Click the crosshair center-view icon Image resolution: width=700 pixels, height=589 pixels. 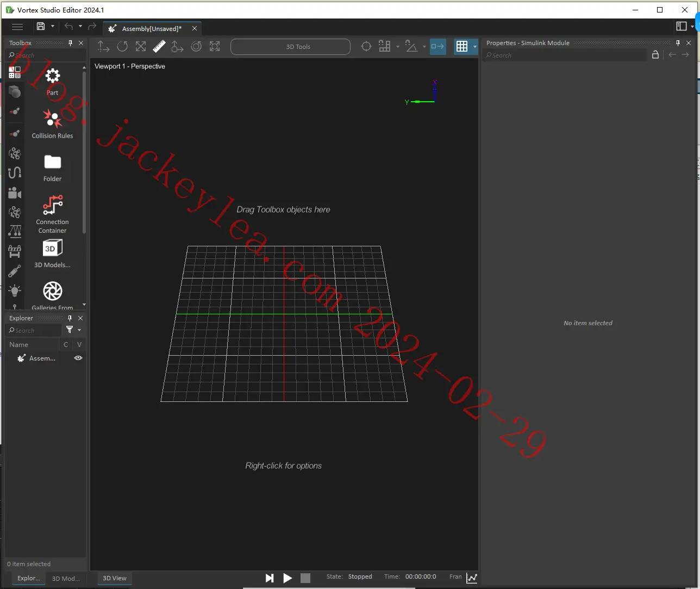[366, 47]
